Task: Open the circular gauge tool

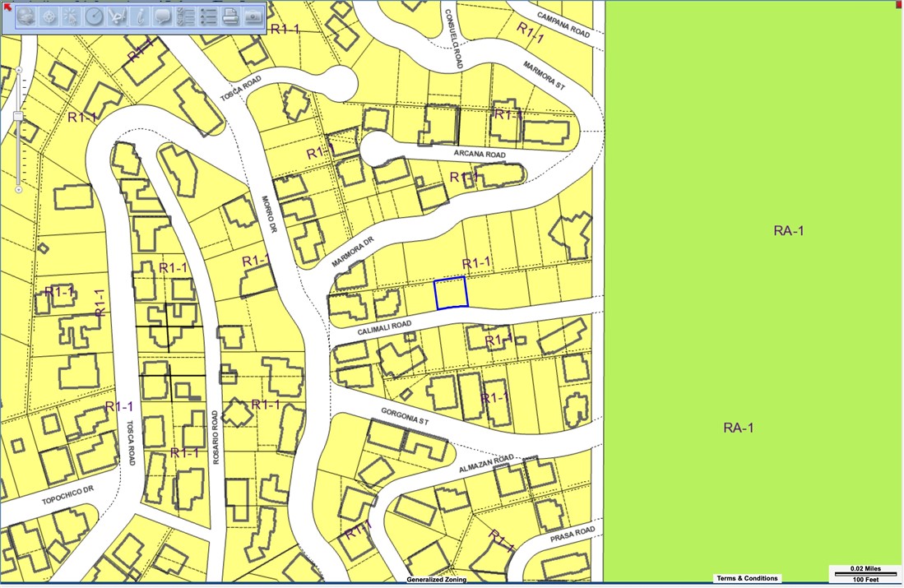Action: tap(95, 16)
